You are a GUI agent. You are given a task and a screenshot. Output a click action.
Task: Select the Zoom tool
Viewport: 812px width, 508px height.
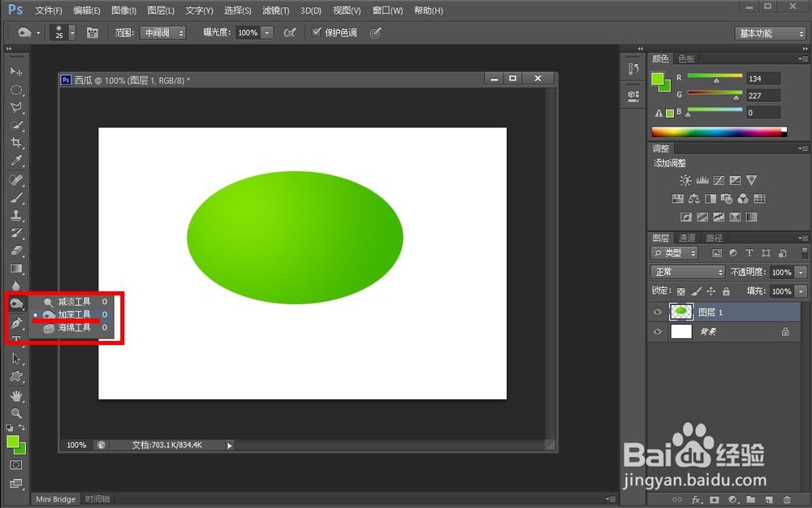coord(16,413)
